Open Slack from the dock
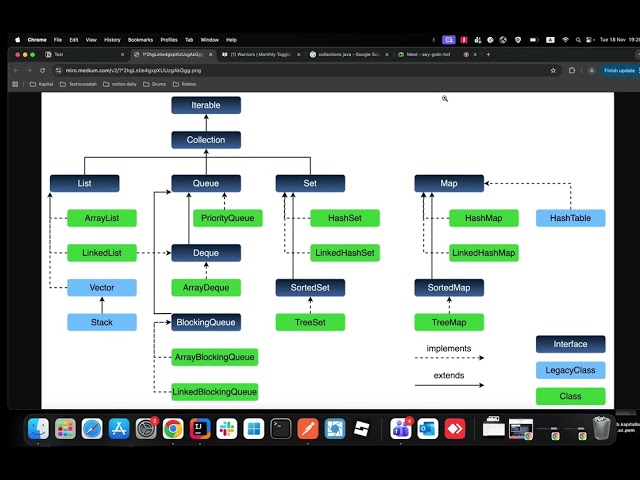Viewport: 640px width, 480px height. pyautogui.click(x=227, y=429)
